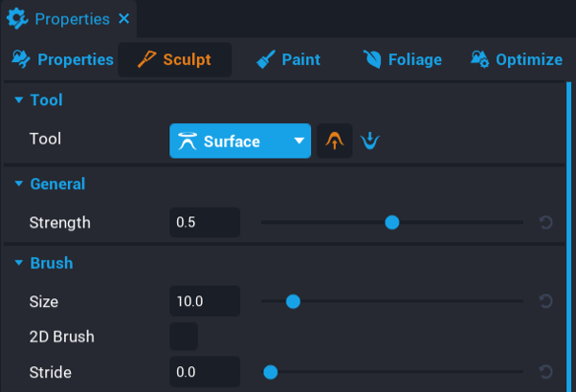Enable the 2D Brush checkbox
Viewport: 576px width, 392px height.
(x=184, y=337)
